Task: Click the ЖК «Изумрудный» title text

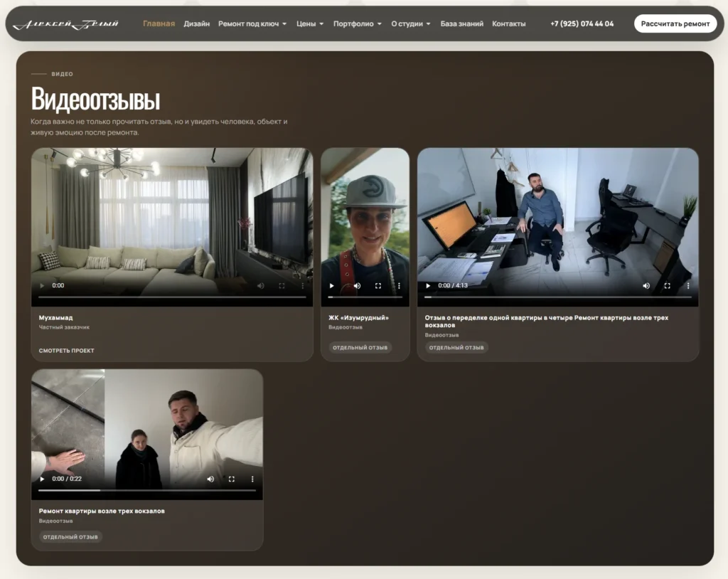Action: point(358,318)
